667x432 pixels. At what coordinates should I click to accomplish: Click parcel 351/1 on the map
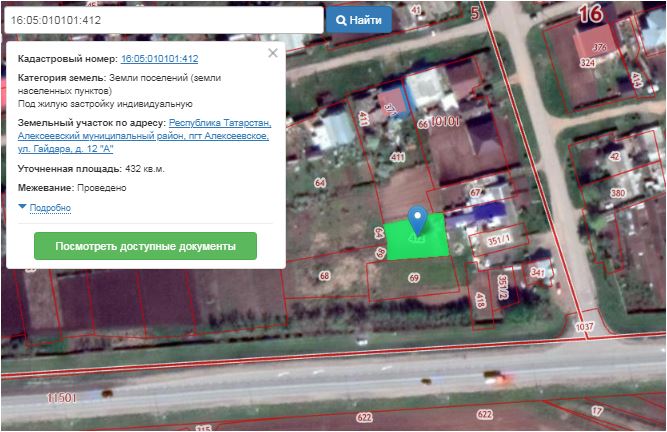[x=497, y=240]
